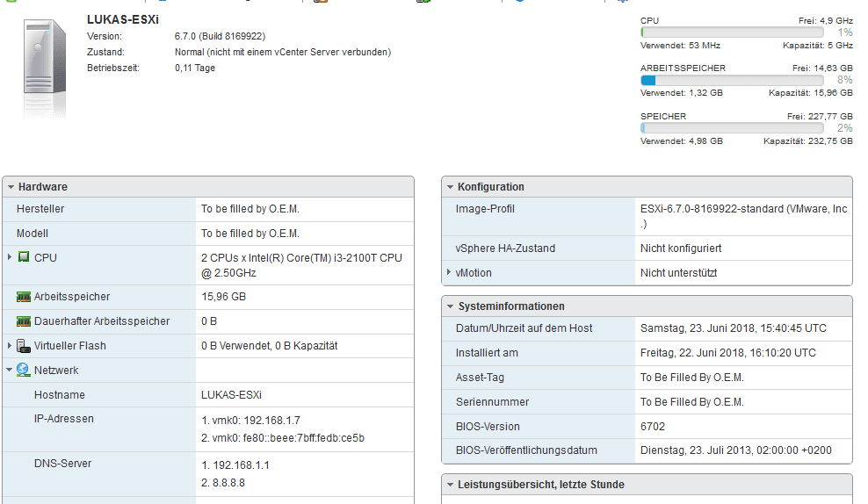Click the Arbeitsspeicher value 15,96 GB
Screen dimensions: 868x504
[x=224, y=297]
